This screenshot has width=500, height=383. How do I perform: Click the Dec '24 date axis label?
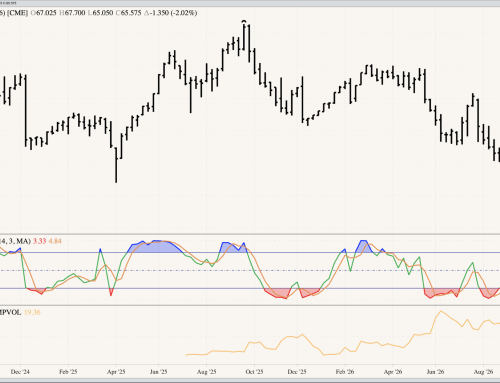(20, 372)
